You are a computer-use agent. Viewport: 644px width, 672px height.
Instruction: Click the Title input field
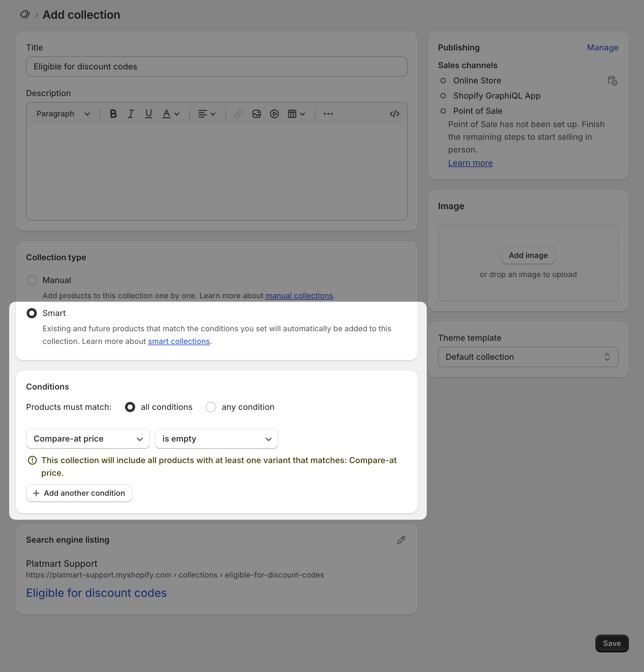pos(216,67)
